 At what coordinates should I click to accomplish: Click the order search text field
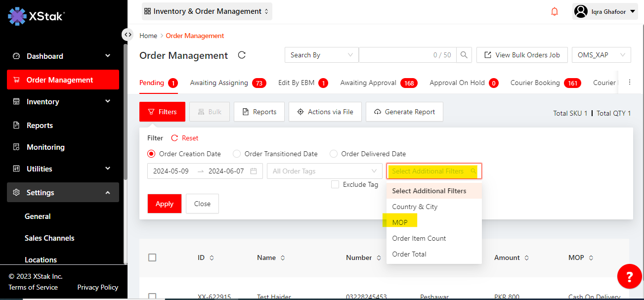click(395, 55)
